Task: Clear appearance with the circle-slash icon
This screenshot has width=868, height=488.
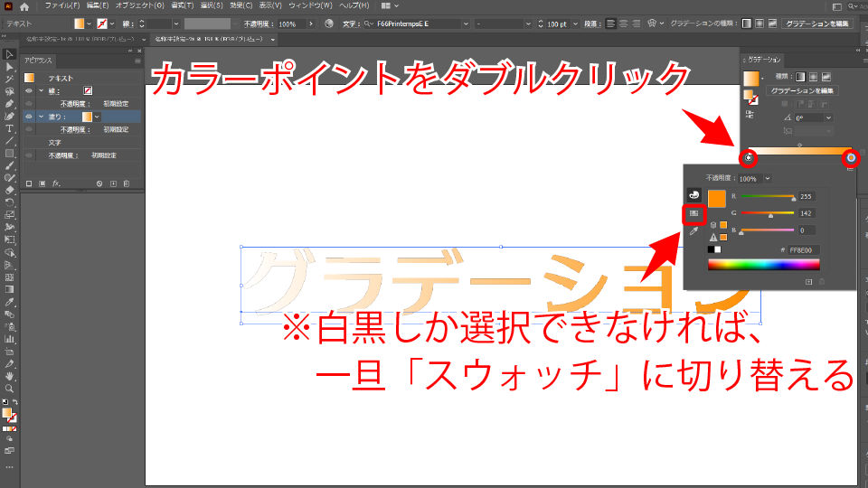Action: 99,183
